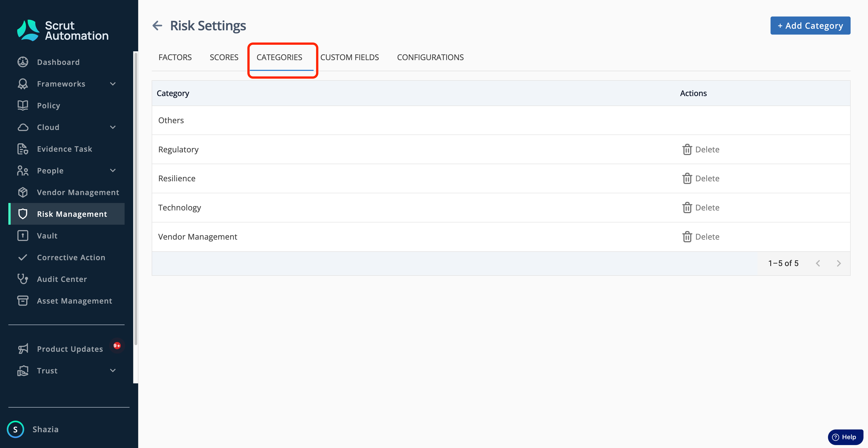Go to next page of categories
868x448 pixels.
839,263
